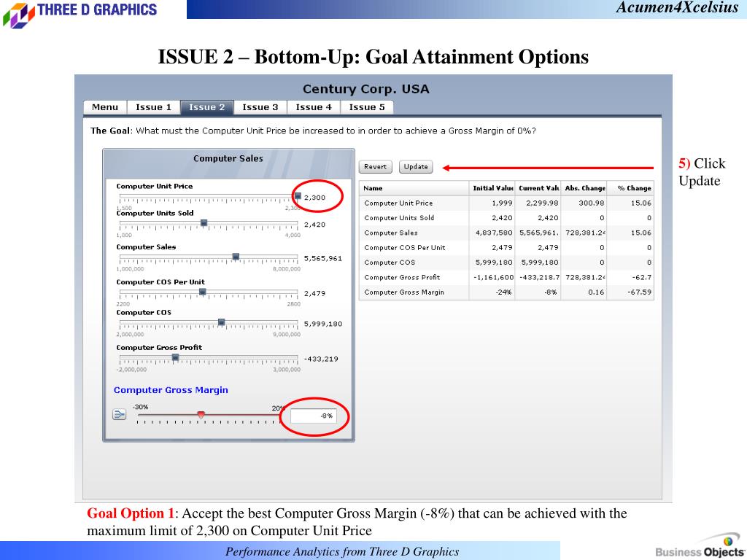Click the -67.59 percent change cell
Image resolution: width=747 pixels, height=560 pixels.
630,292
